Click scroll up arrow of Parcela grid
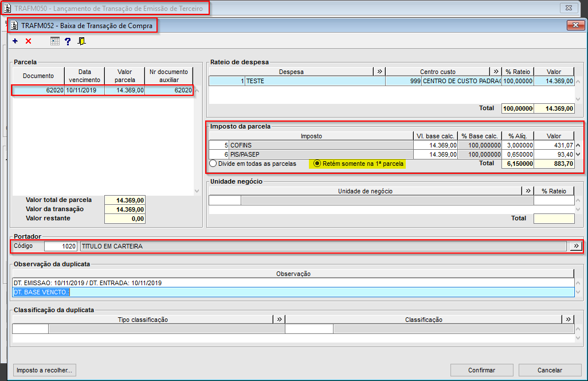The image size is (588, 381). [x=197, y=91]
